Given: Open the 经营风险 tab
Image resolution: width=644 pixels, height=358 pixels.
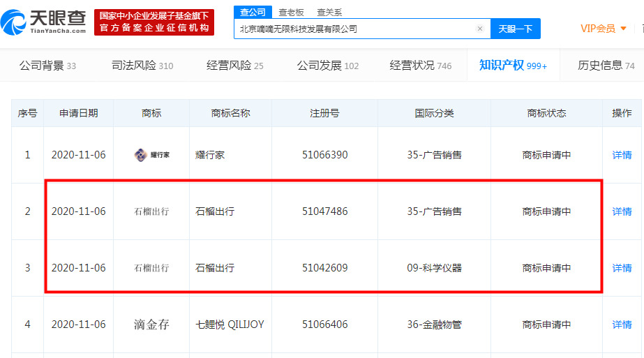Looking at the screenshot, I should (235, 66).
